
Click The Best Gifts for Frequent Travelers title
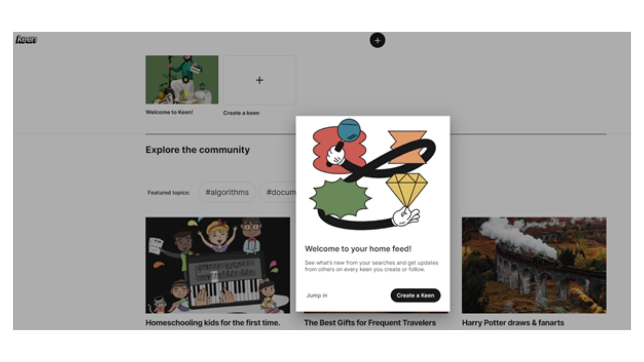370,323
